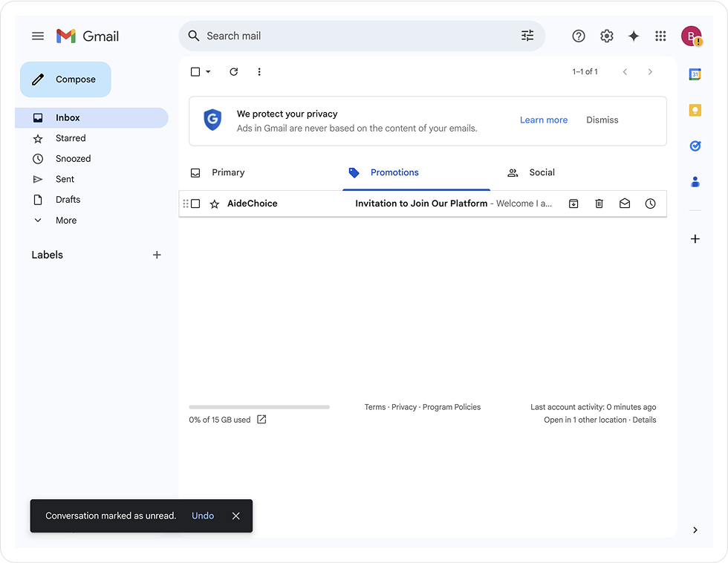Open the Support help icon
This screenshot has height=563, width=728.
click(x=579, y=36)
